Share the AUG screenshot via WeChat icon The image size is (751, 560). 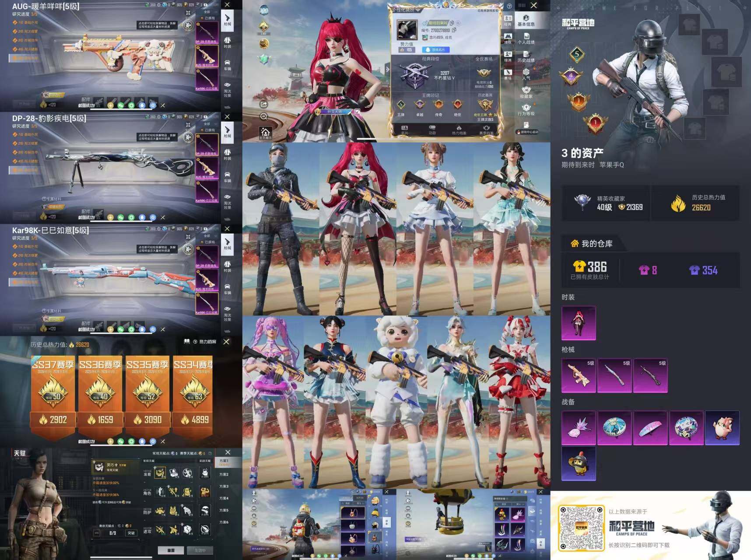(x=121, y=105)
